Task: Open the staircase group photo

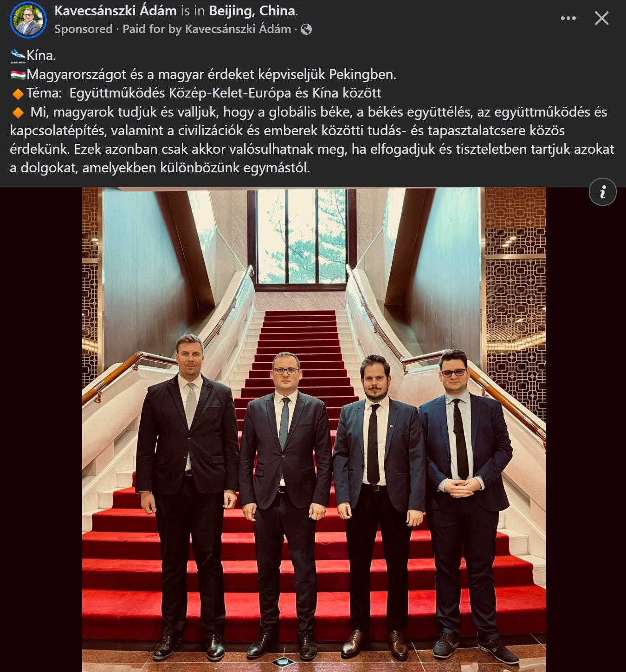Action: tap(314, 430)
